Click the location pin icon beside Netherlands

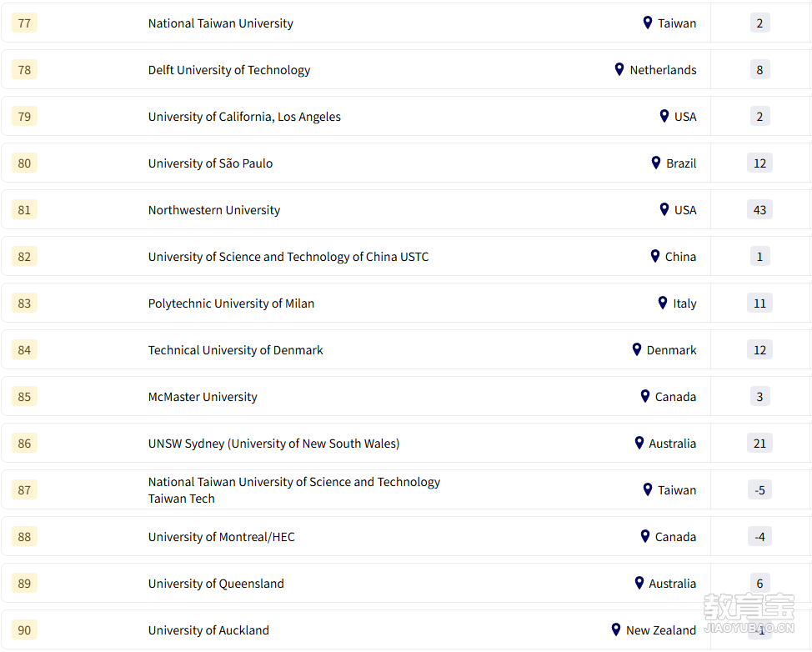(x=619, y=69)
